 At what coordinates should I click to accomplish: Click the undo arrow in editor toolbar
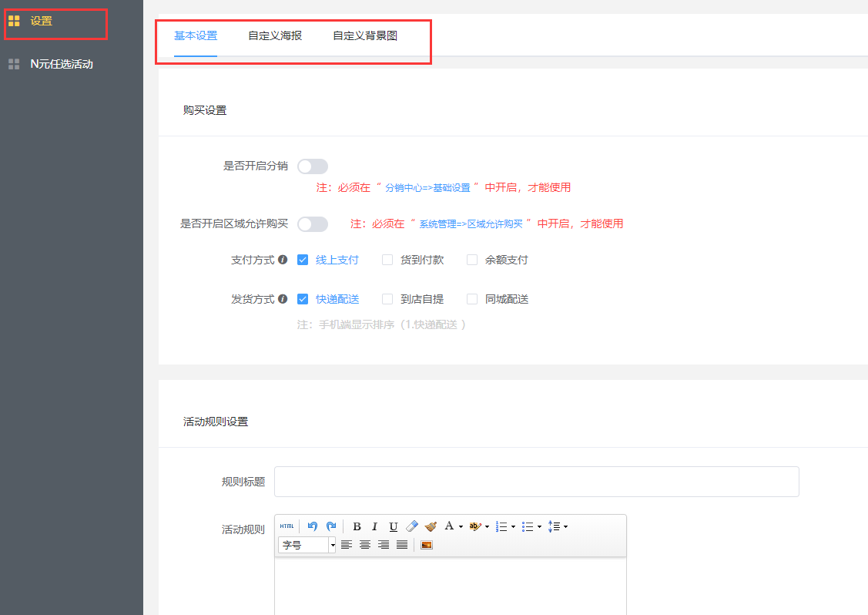point(313,526)
